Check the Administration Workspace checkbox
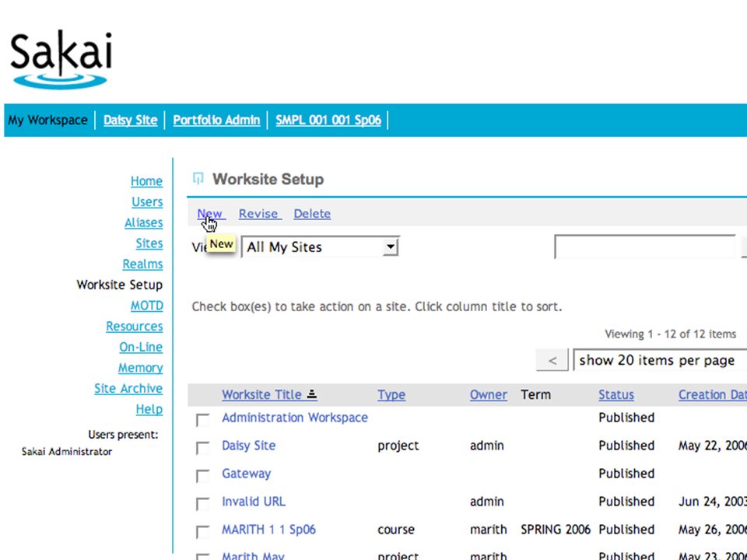This screenshot has width=747, height=560. coord(202,419)
